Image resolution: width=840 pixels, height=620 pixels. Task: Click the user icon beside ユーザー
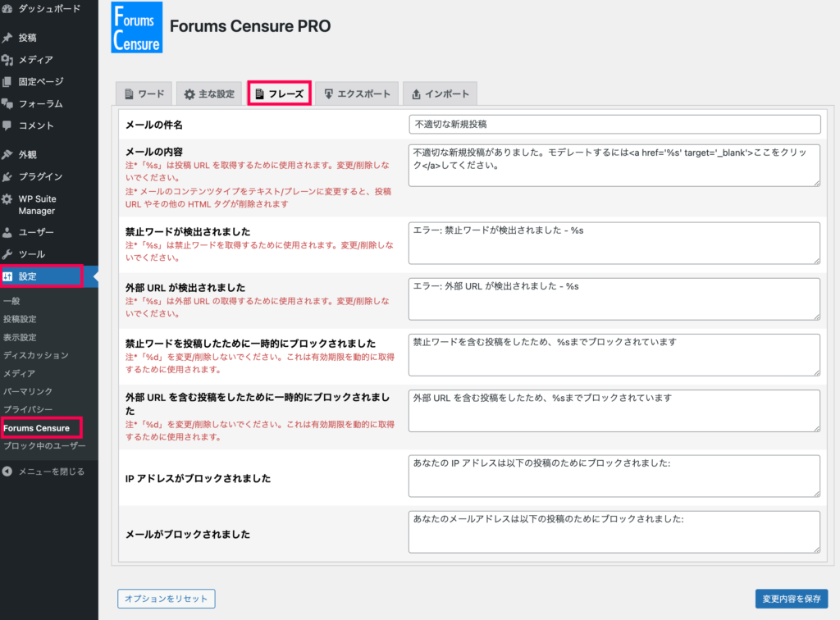[7, 232]
